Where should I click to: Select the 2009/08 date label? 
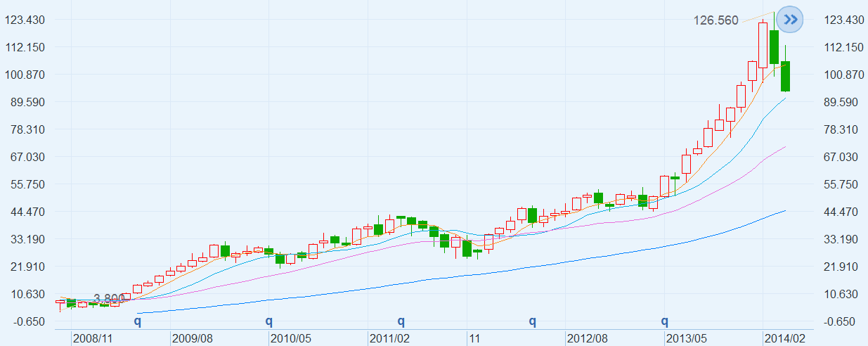[x=193, y=338]
